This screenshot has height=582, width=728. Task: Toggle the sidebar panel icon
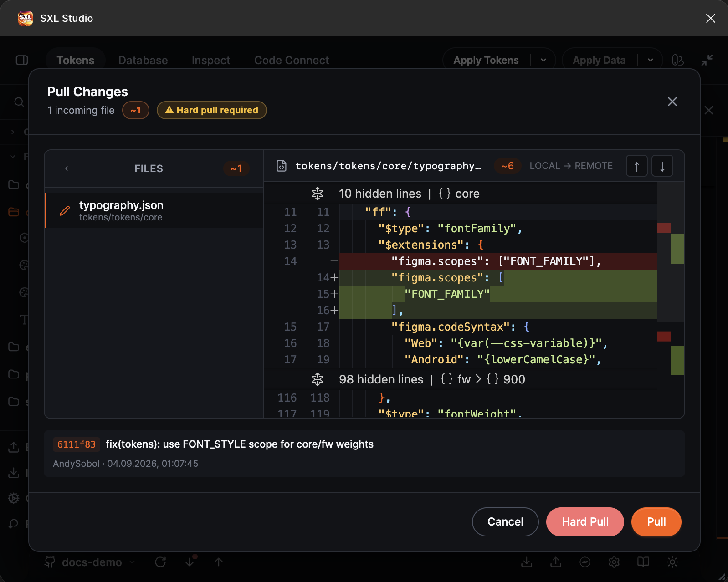[x=22, y=60]
